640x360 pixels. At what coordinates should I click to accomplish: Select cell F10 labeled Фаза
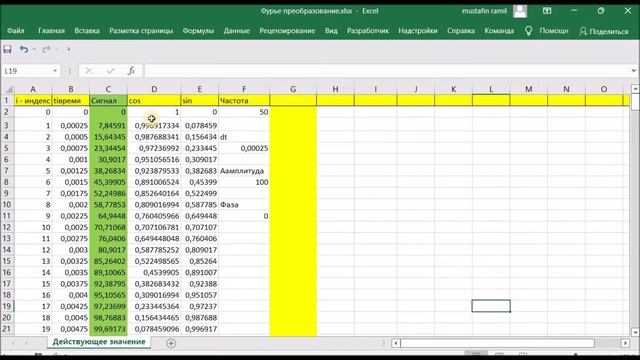tap(244, 204)
